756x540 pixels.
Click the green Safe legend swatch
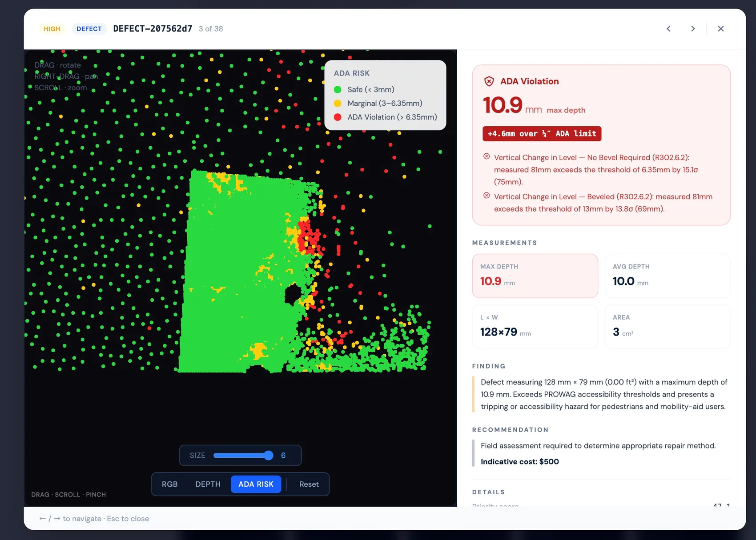pyautogui.click(x=338, y=89)
